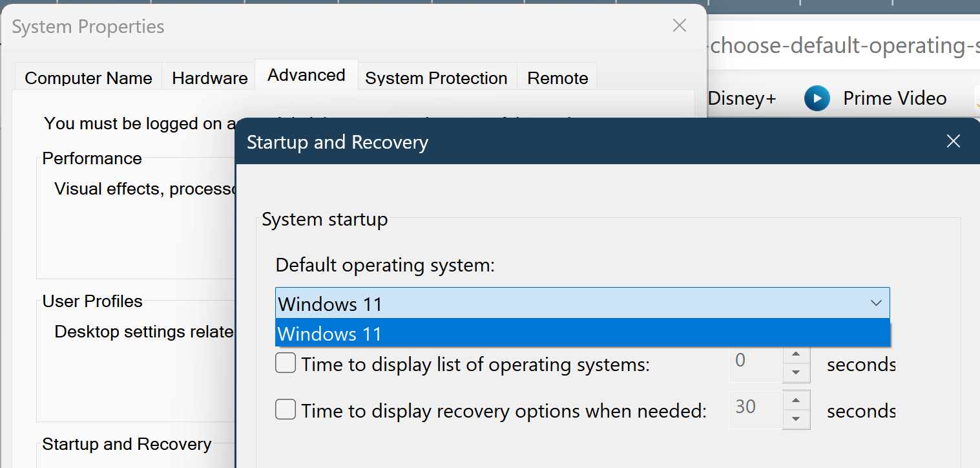Select the Advanced tab

point(306,74)
